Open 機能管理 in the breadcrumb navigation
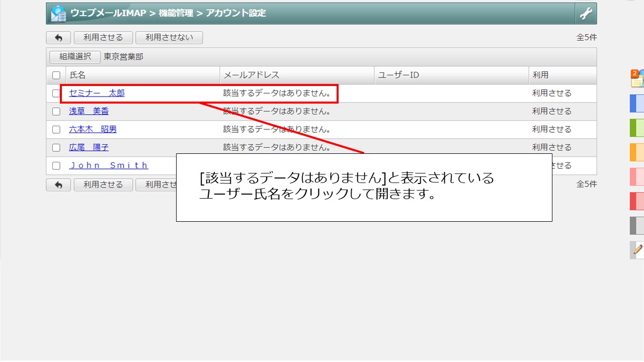Viewport: 644px width, 362px height. [x=176, y=13]
